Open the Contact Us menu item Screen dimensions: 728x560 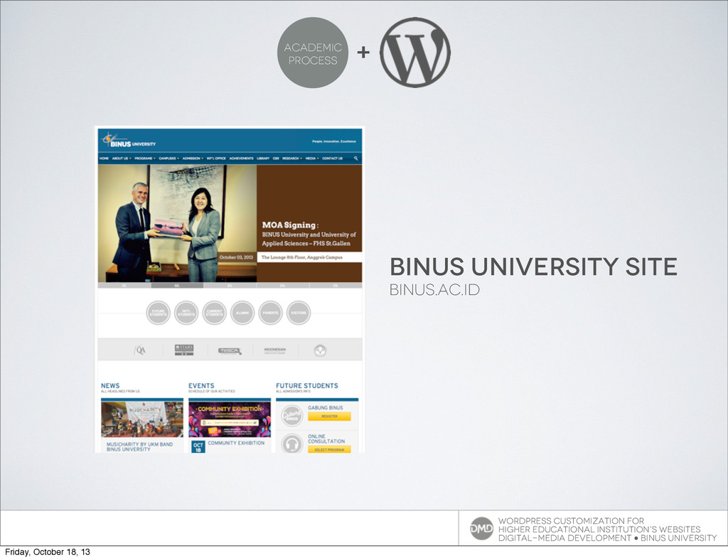(333, 158)
